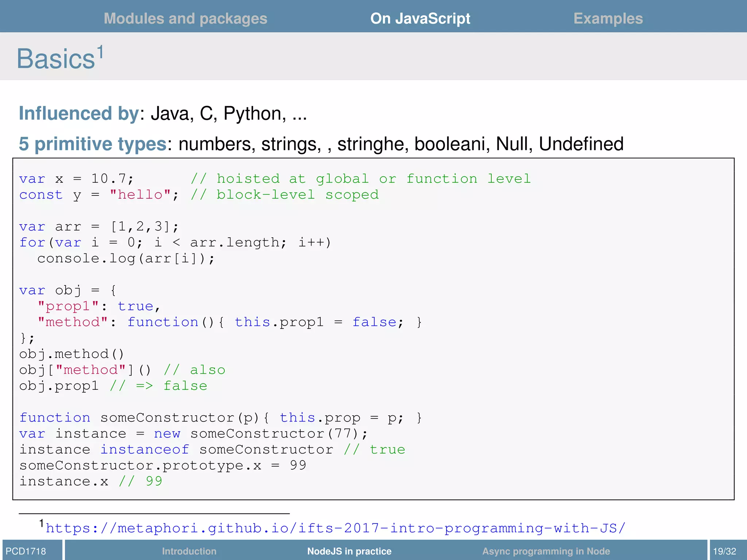Click the 'var obj = {' line

point(68,291)
